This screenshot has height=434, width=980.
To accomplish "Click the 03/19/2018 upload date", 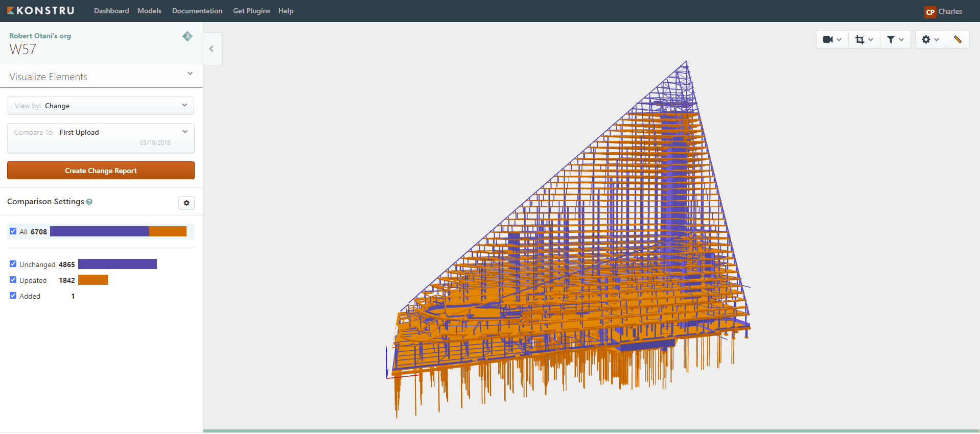I will (155, 143).
